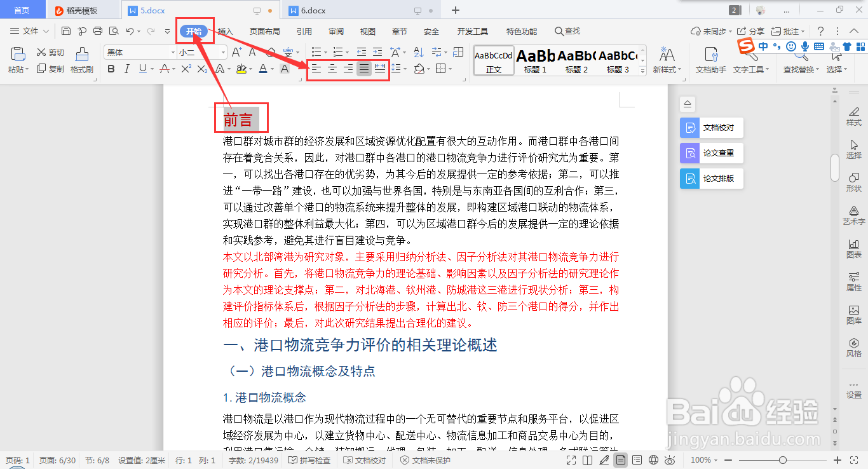The image size is (868, 469).
Task: Toggle justified paragraph alignment
Action: [363, 69]
